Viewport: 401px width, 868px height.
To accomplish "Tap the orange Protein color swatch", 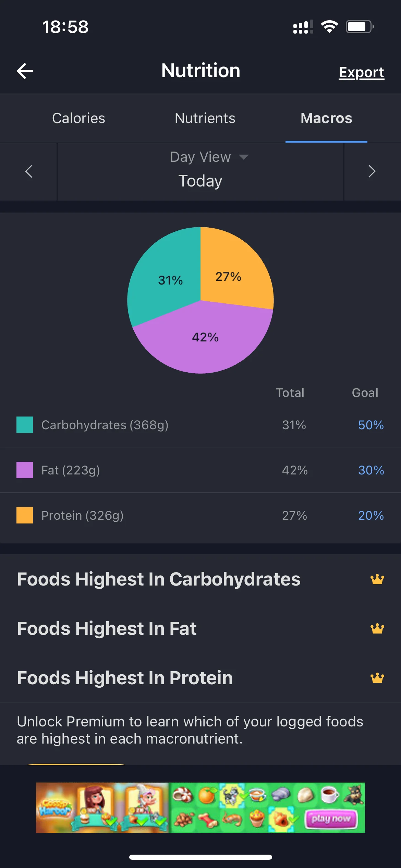I will pyautogui.click(x=25, y=515).
